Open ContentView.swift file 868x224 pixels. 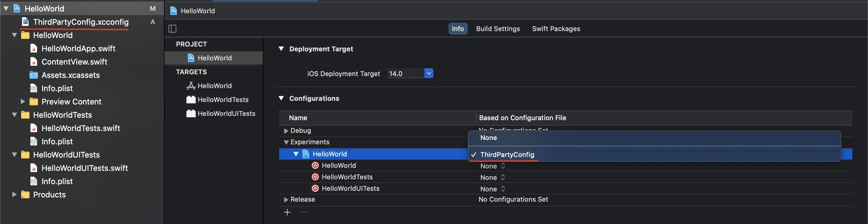click(x=74, y=62)
